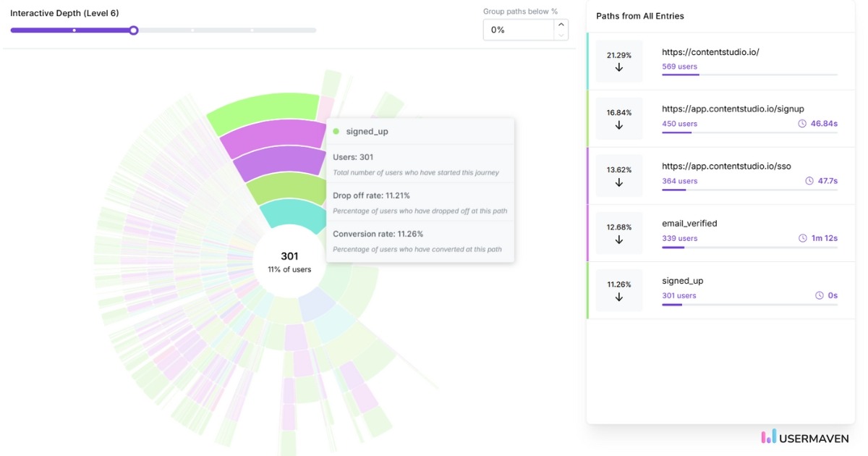
Task: Click the clock icon showing 46.84s
Action: click(803, 123)
